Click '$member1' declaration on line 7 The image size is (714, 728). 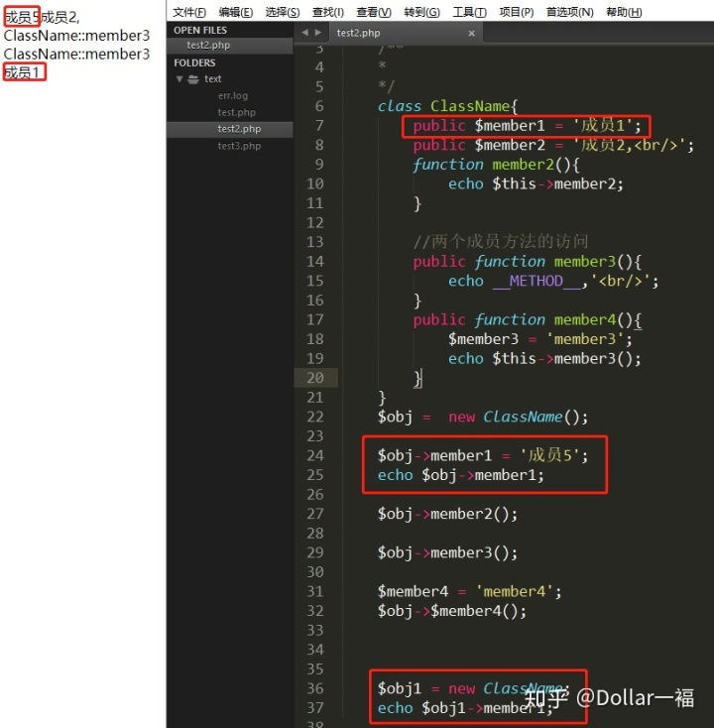point(510,126)
